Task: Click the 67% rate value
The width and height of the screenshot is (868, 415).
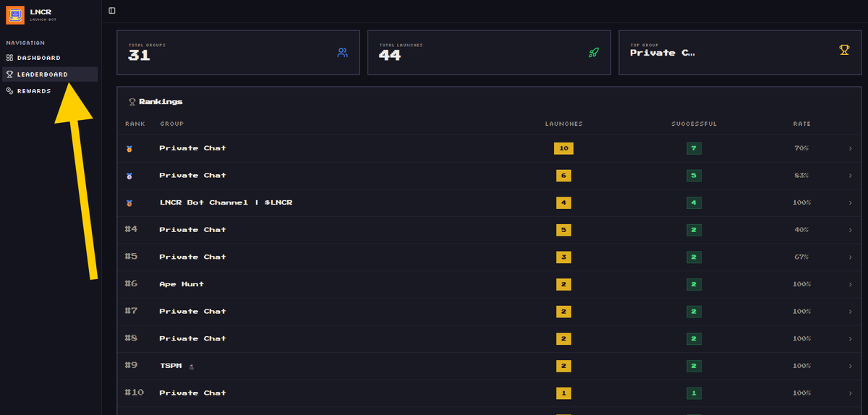Action: point(801,257)
